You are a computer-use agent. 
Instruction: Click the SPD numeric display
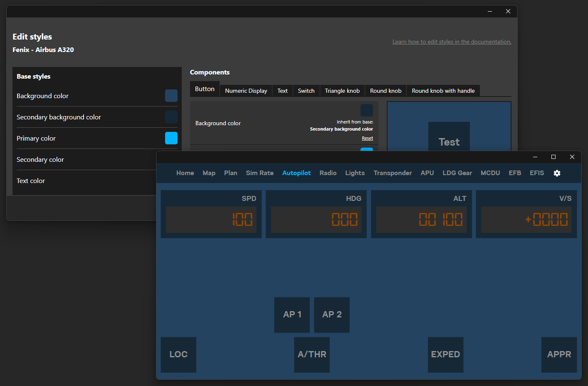(x=211, y=220)
